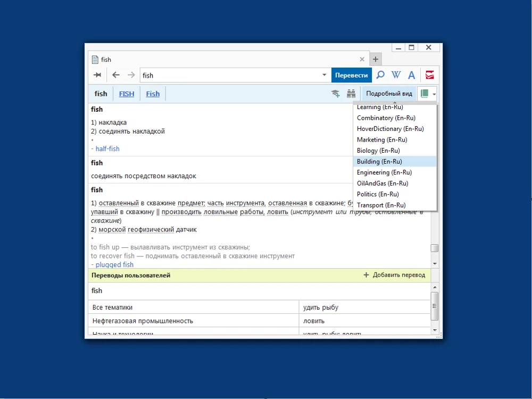This screenshot has width=532, height=399.
Task: Go back with the left arrow
Action: point(116,75)
